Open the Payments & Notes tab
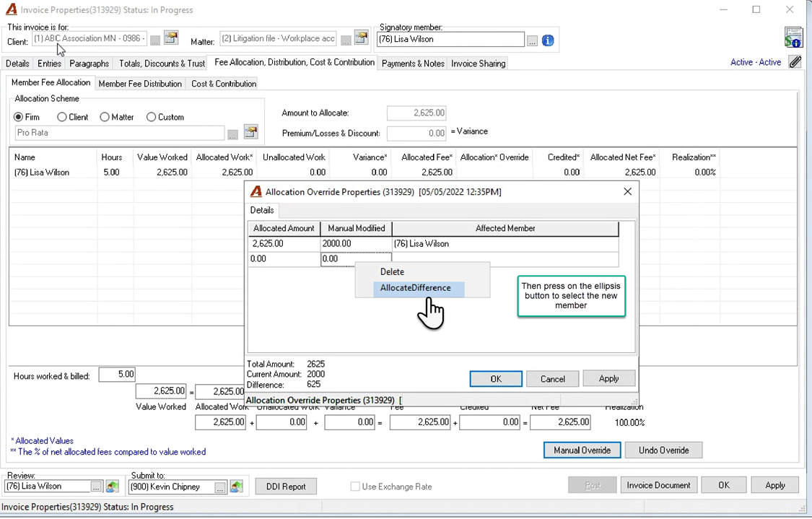Viewport: 812px width, 519px height. (413, 64)
